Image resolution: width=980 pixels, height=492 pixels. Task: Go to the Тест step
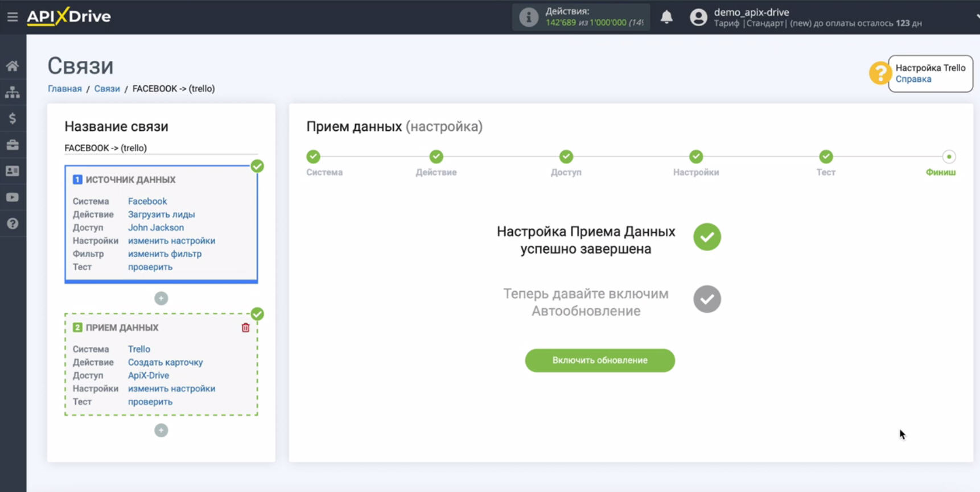pos(826,156)
